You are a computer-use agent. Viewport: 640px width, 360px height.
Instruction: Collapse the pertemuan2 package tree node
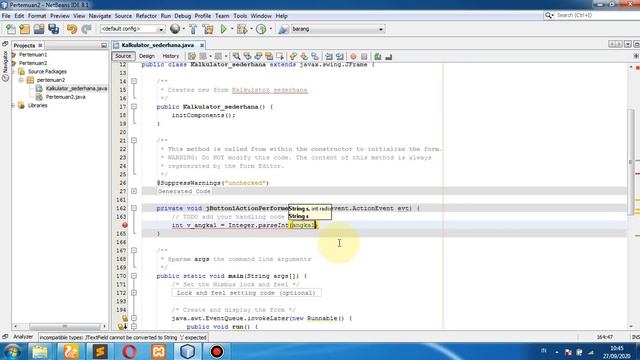21,80
